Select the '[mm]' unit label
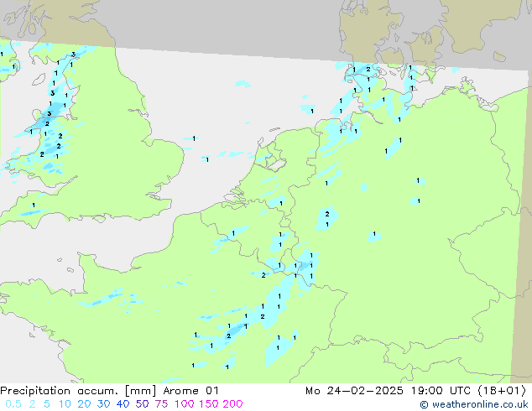532x411 pixels. (x=141, y=391)
